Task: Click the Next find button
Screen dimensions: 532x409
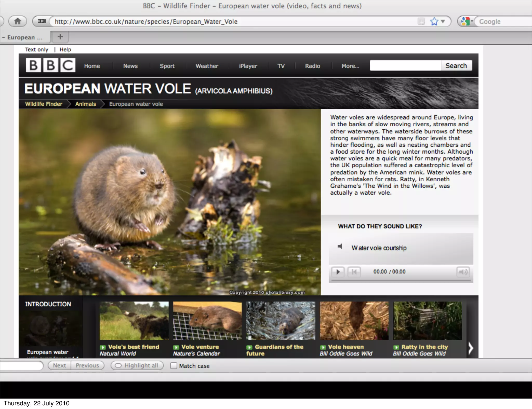Action: click(x=59, y=365)
